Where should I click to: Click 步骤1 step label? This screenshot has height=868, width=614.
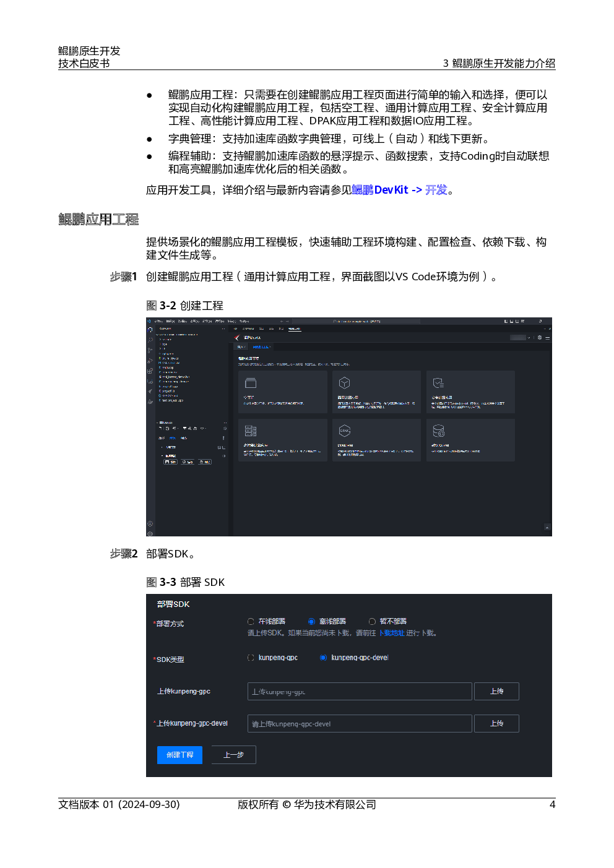coord(123,277)
